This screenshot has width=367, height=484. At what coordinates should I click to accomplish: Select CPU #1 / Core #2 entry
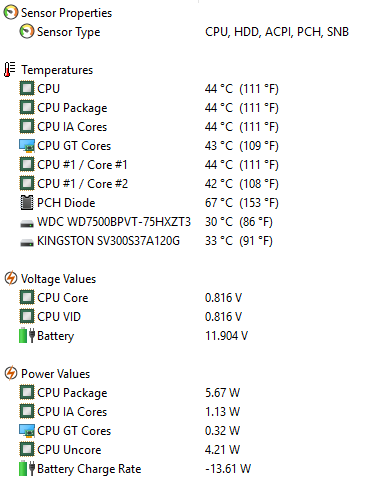click(x=149, y=184)
